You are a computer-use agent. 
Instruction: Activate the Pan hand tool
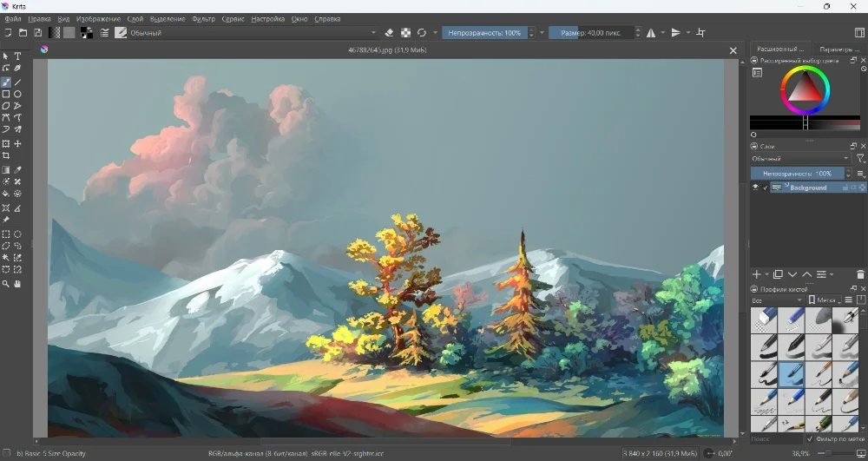click(17, 284)
